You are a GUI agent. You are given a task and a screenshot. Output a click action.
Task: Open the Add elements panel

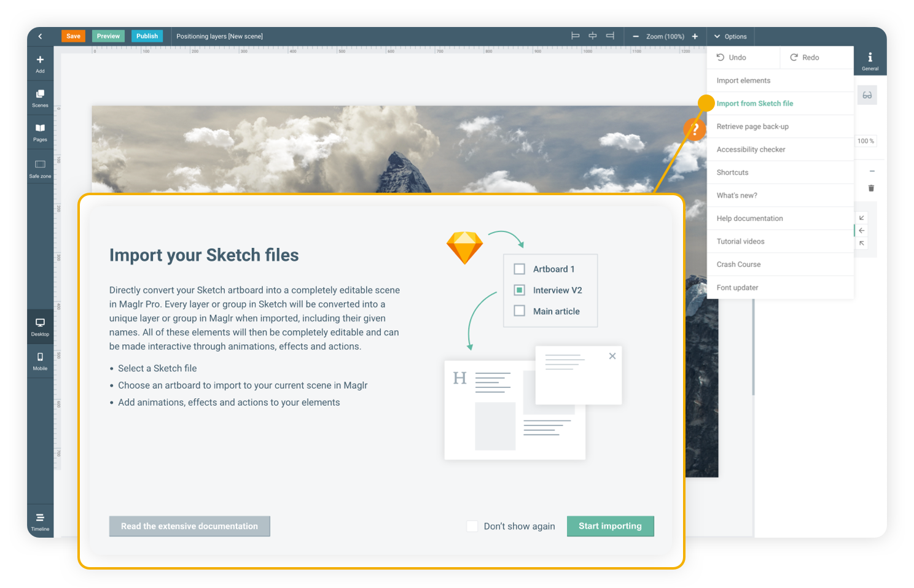coord(40,63)
